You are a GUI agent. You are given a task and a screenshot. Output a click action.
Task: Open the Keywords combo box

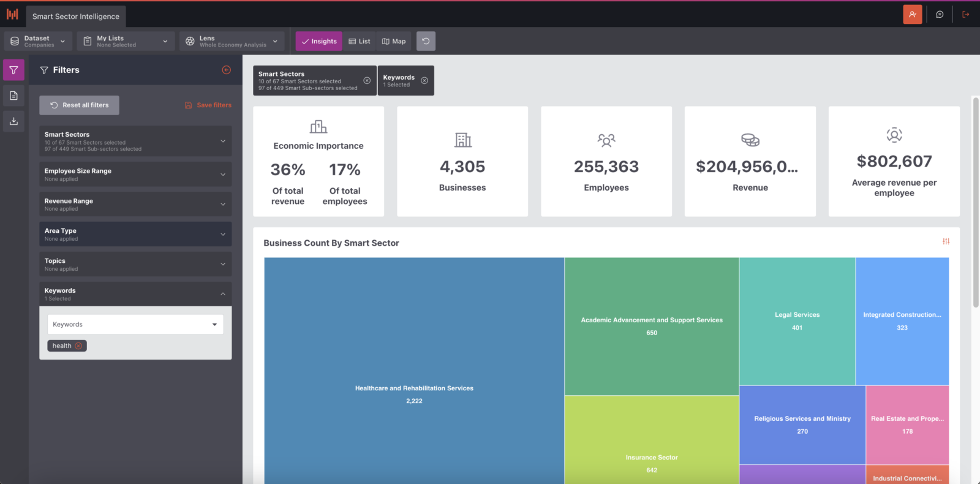point(135,325)
